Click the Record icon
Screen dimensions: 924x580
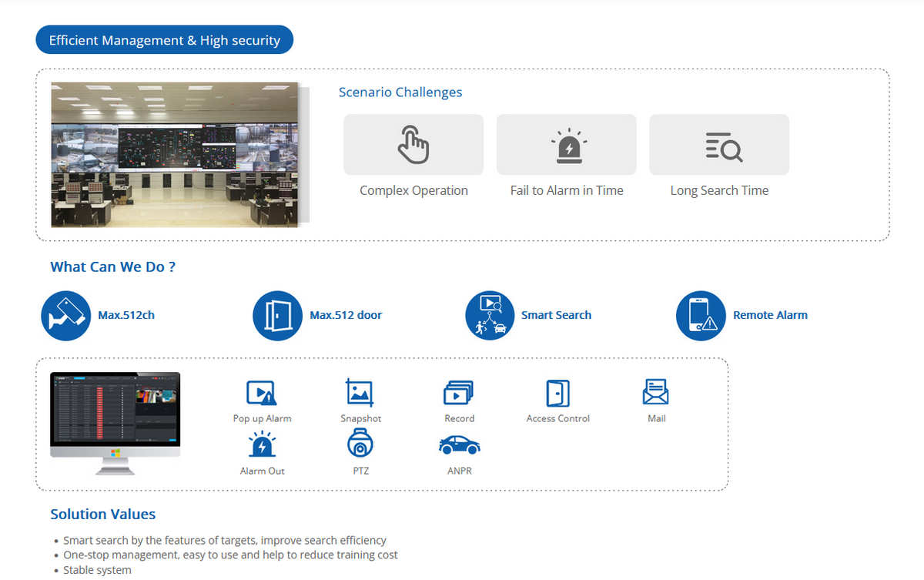pyautogui.click(x=459, y=393)
